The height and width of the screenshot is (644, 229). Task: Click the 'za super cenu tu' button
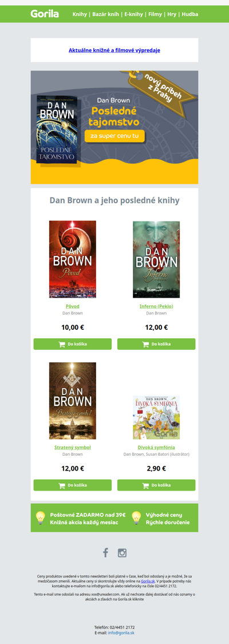[114, 136]
